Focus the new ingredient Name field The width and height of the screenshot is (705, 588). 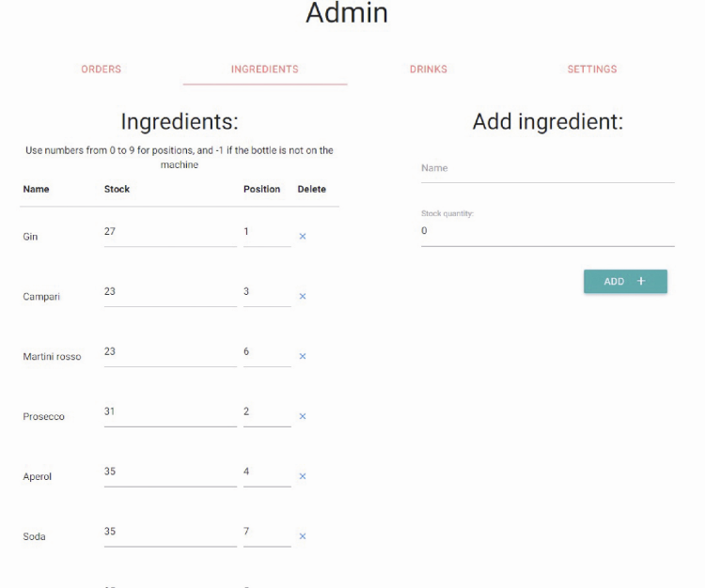click(x=547, y=169)
